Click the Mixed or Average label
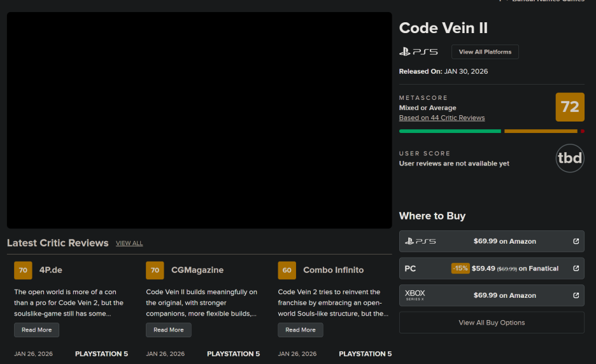This screenshot has width=596, height=364. coord(428,108)
